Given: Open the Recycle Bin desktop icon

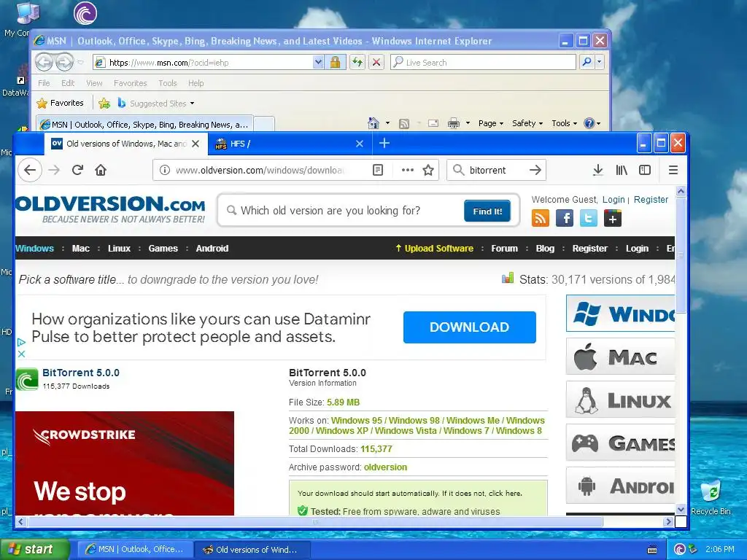Looking at the screenshot, I should [711, 497].
